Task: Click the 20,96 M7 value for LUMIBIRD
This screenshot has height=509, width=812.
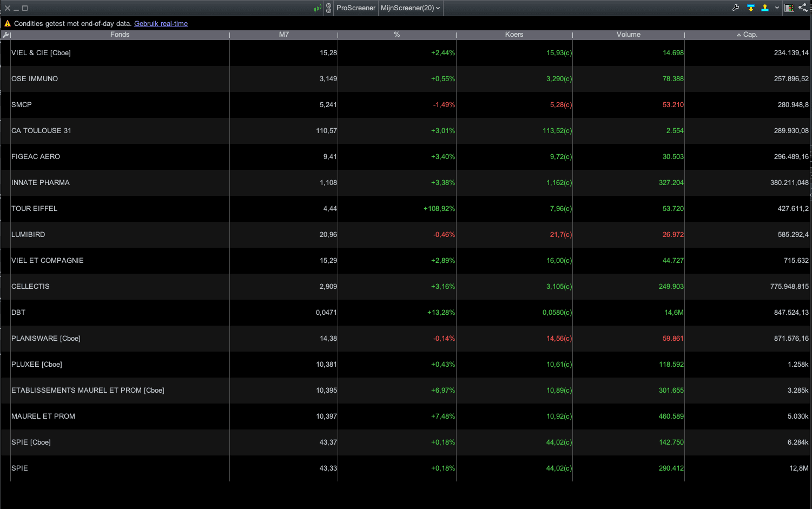Action: (328, 235)
